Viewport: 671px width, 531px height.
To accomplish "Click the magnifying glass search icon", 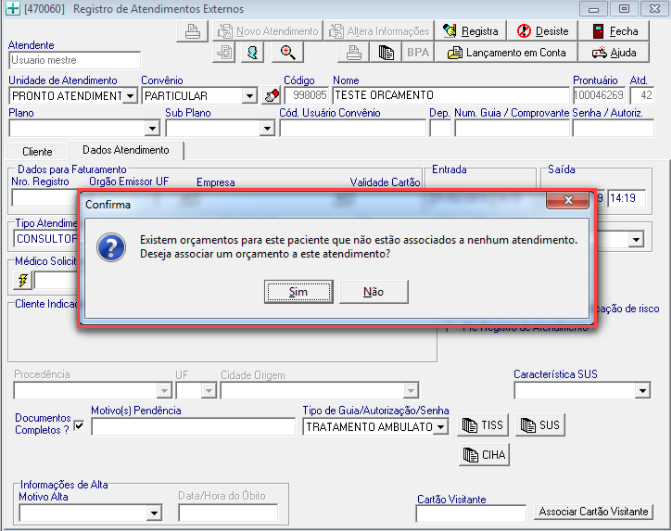I will click(288, 53).
